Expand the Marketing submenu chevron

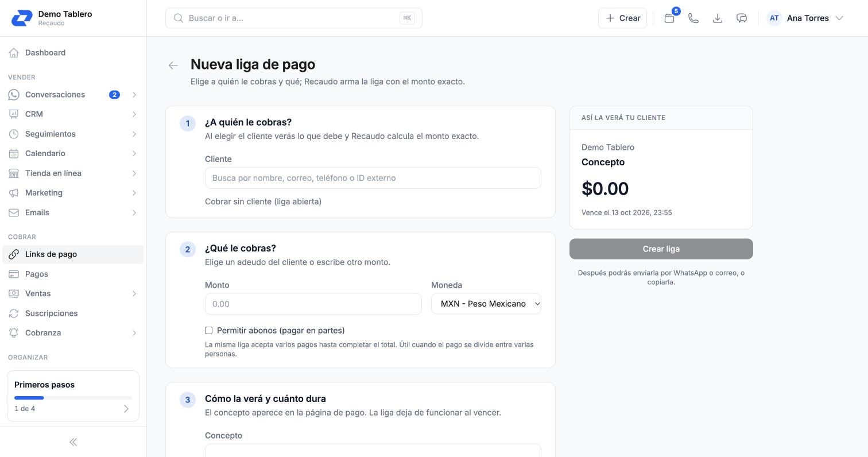(x=134, y=193)
